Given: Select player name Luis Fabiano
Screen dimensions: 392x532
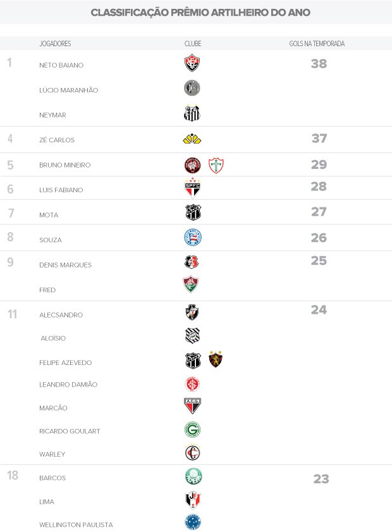Looking at the screenshot, I should click(61, 190).
